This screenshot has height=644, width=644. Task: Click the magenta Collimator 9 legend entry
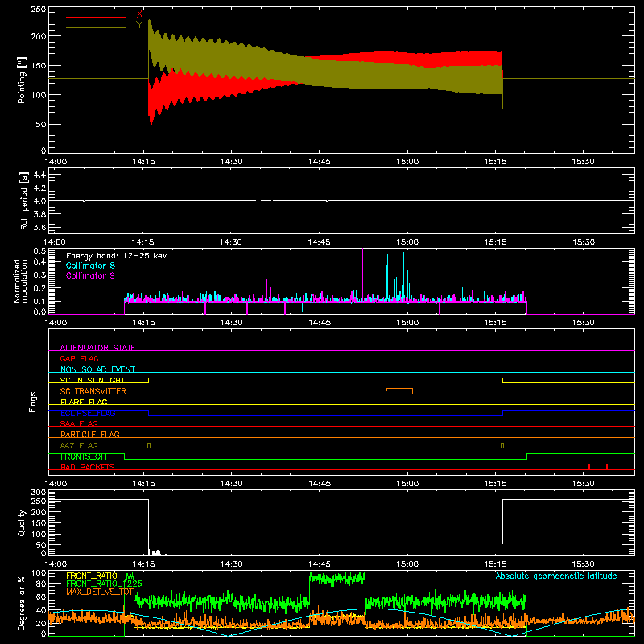(x=90, y=275)
